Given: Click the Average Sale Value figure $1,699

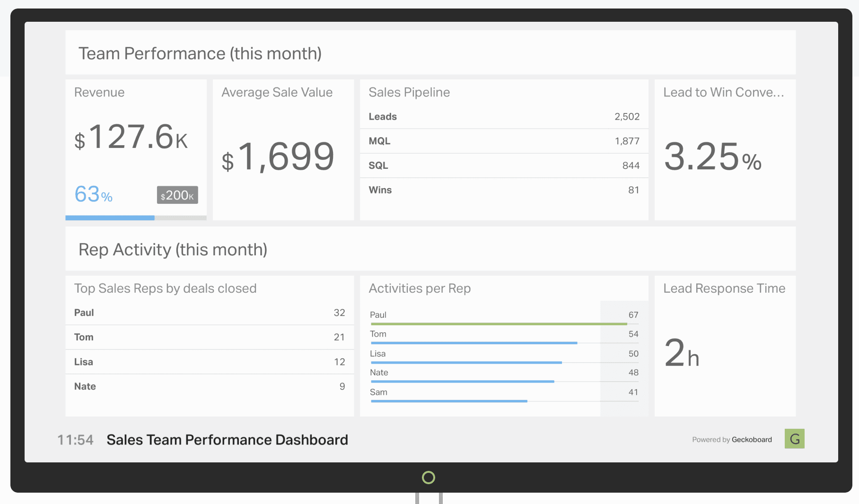Looking at the screenshot, I should tap(278, 157).
